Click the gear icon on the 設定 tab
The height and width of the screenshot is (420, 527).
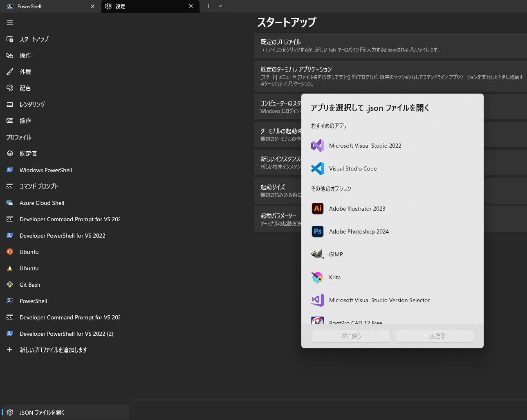108,6
